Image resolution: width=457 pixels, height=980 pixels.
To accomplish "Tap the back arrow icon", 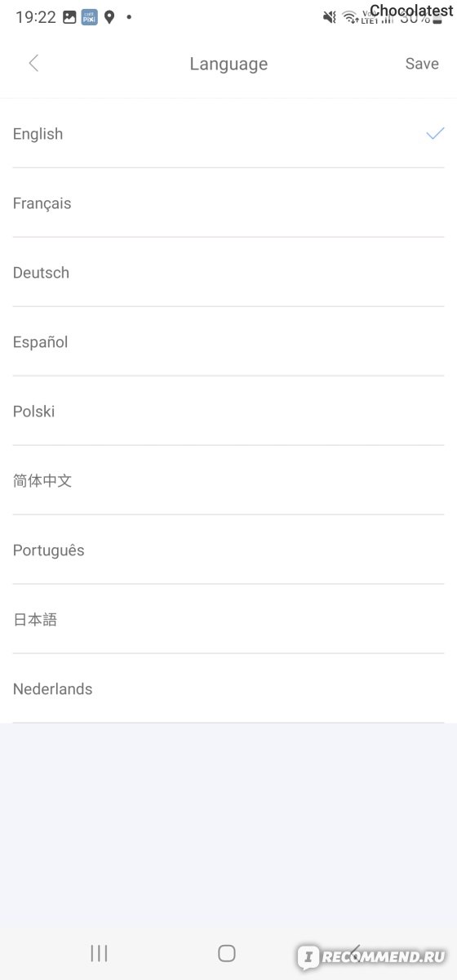I will [x=33, y=63].
